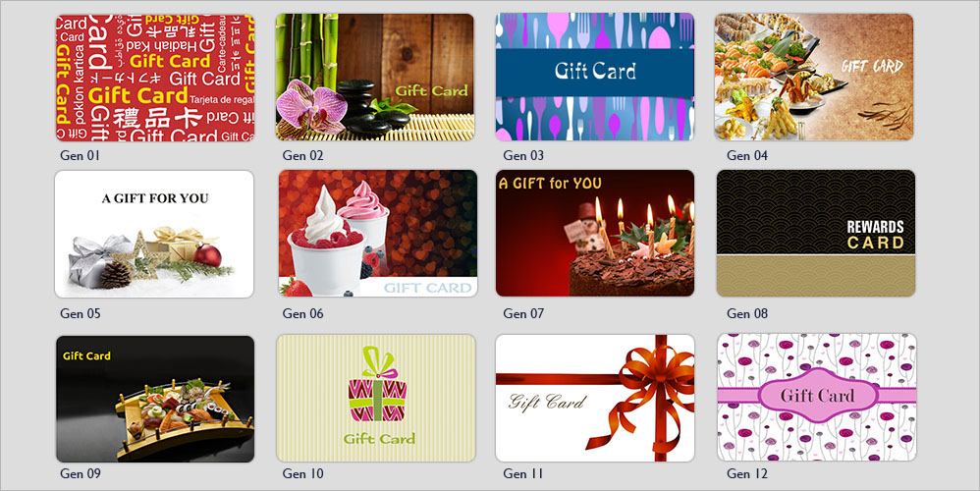The width and height of the screenshot is (980, 491).
Task: Click the Gen 06 caption
Action: pyautogui.click(x=302, y=313)
